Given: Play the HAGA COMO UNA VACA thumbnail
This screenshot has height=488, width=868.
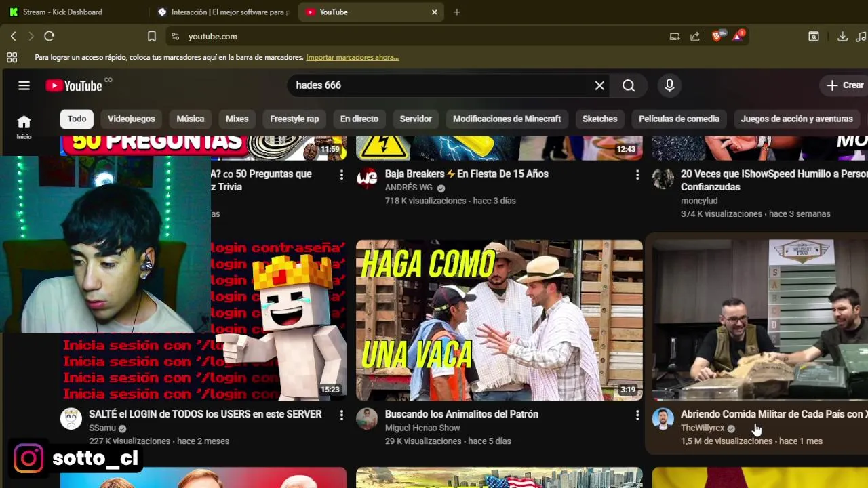Looking at the screenshot, I should tap(499, 320).
